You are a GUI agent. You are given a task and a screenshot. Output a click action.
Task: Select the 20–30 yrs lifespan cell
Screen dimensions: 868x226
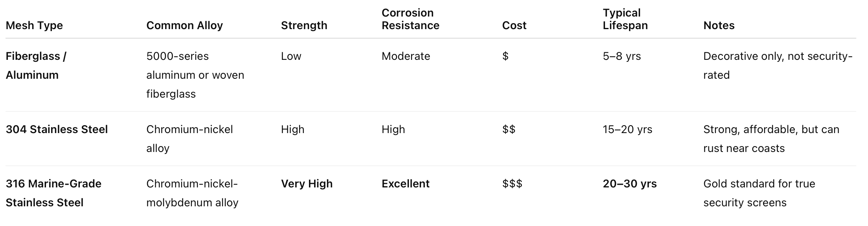pos(629,184)
